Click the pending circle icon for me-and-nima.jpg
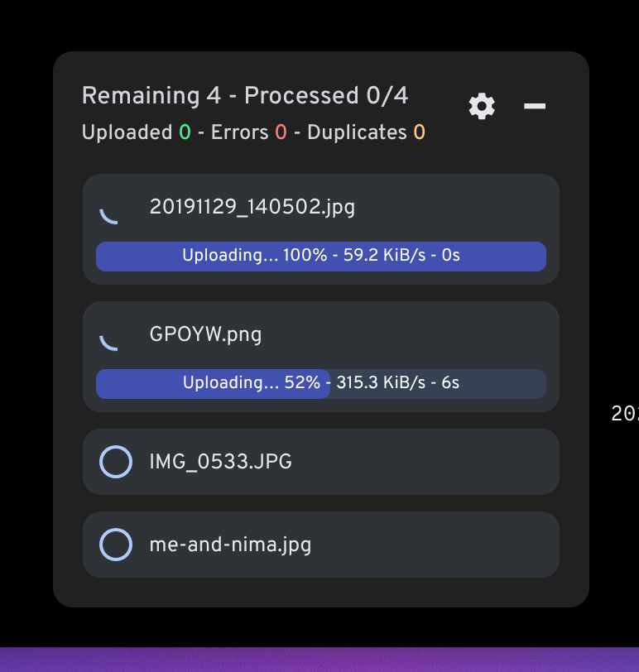Screen dimensions: 639x672 pyautogui.click(x=116, y=545)
